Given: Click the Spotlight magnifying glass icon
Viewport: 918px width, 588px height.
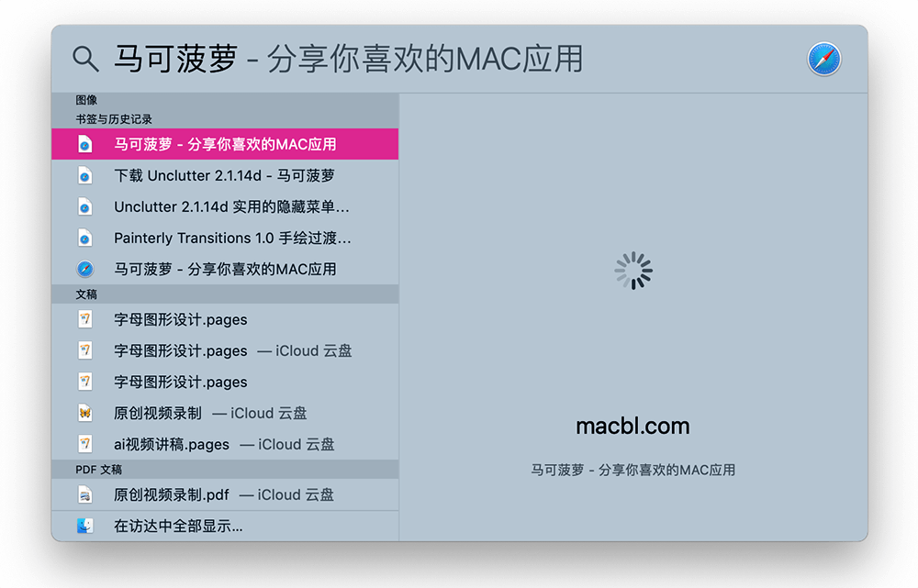Looking at the screenshot, I should 85,59.
